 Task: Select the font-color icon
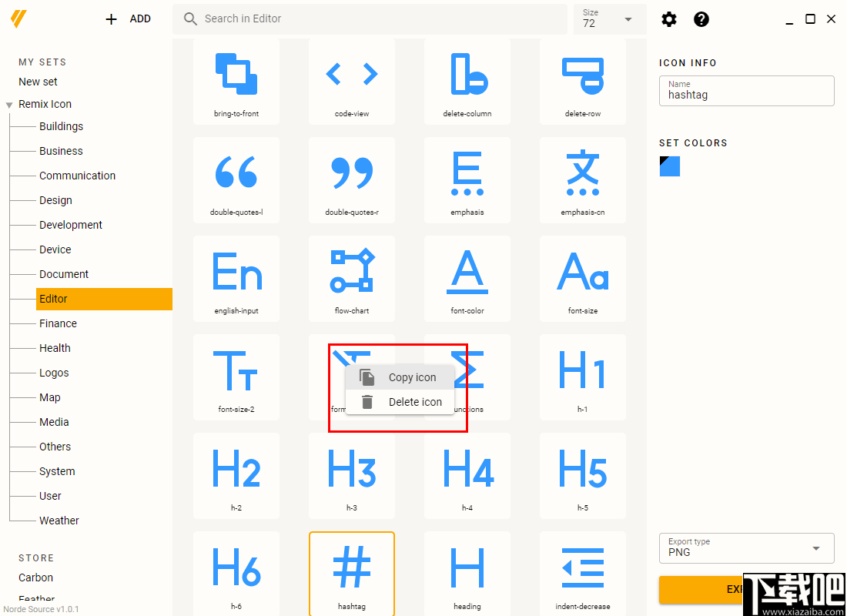pos(467,271)
